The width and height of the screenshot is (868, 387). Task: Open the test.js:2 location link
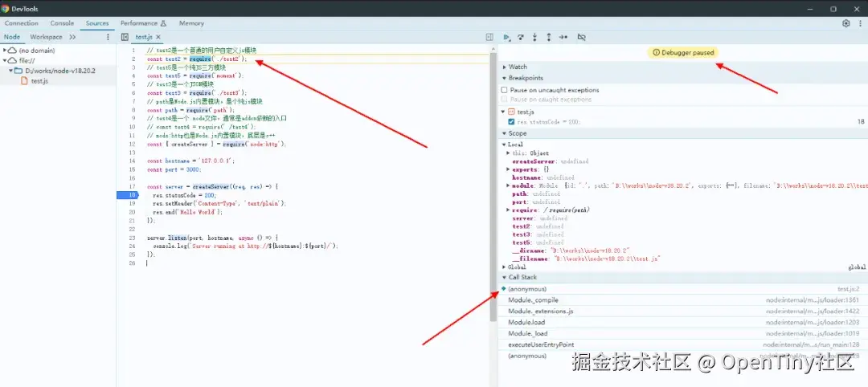[x=848, y=289]
